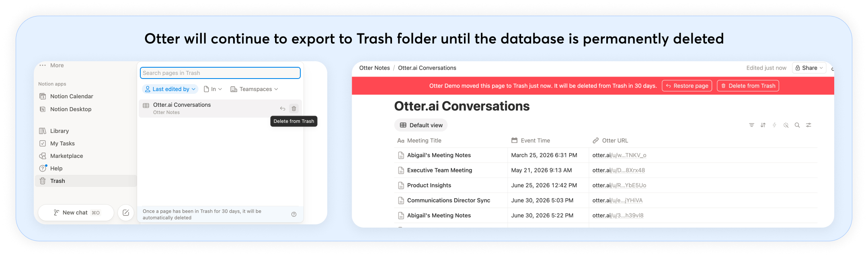Screen dimensions: 868x257
Task: Open Product Insights row
Action: [x=429, y=185]
